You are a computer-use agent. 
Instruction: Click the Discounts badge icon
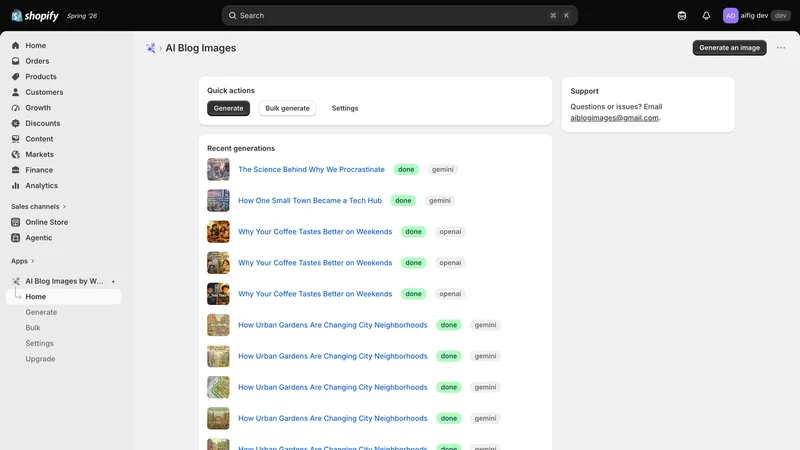[15, 123]
